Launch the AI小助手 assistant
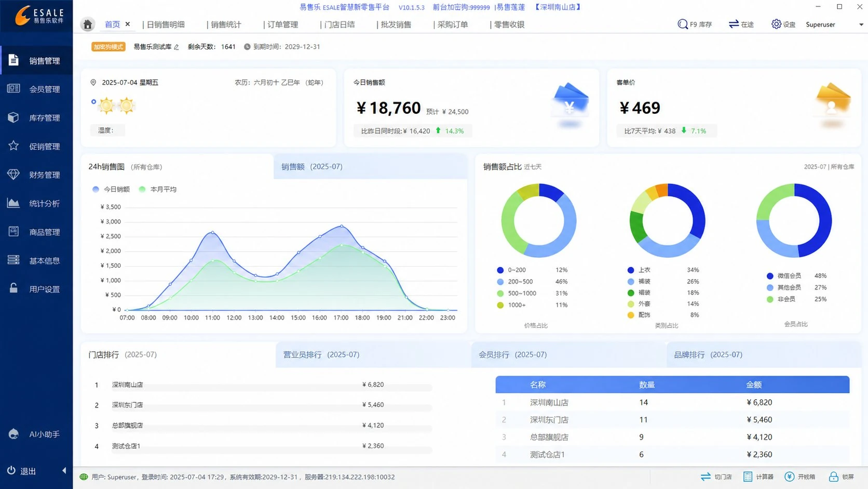 tap(34, 434)
